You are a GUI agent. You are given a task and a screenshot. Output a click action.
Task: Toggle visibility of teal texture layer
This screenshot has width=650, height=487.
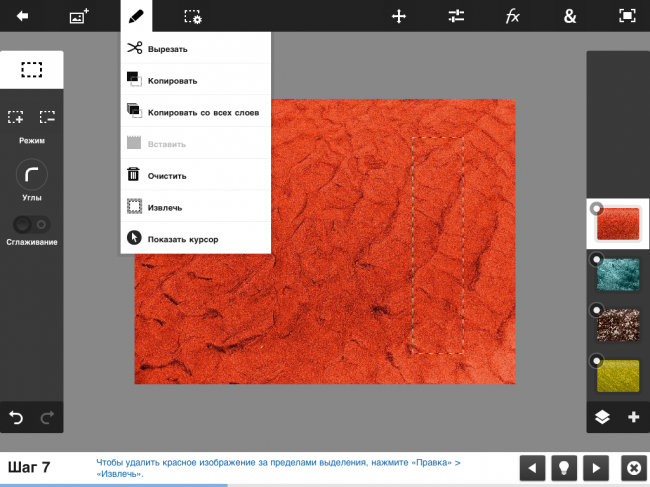click(597, 259)
